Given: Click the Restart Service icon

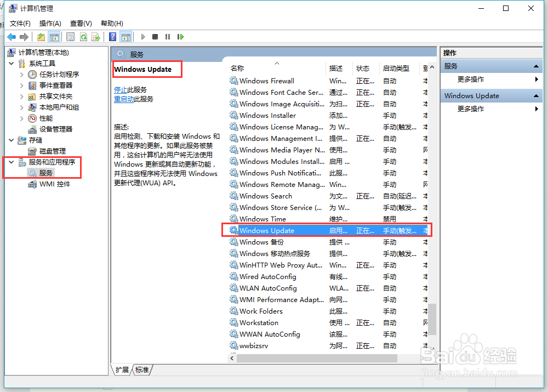Looking at the screenshot, I should click(x=180, y=37).
